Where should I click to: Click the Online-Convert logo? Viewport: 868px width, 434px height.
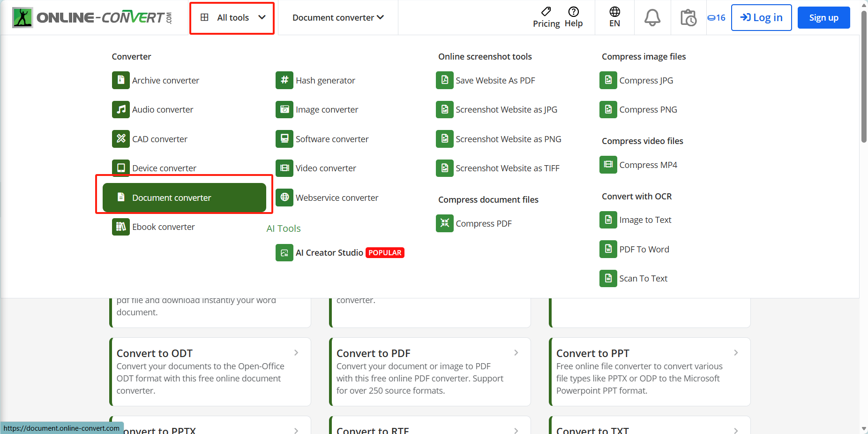[92, 18]
